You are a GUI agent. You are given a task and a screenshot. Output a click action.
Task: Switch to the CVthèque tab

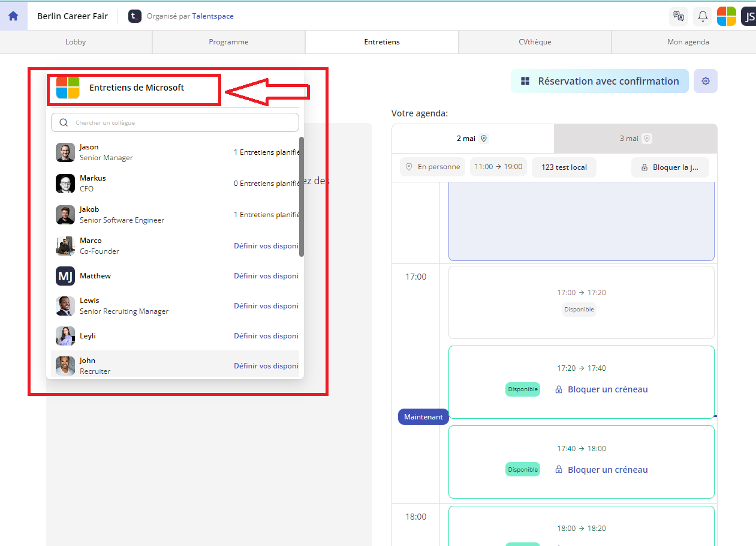coord(535,42)
